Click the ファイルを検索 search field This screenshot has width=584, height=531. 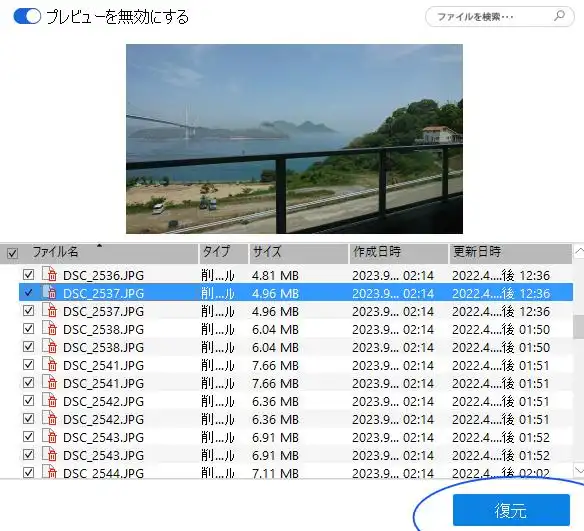[499, 17]
